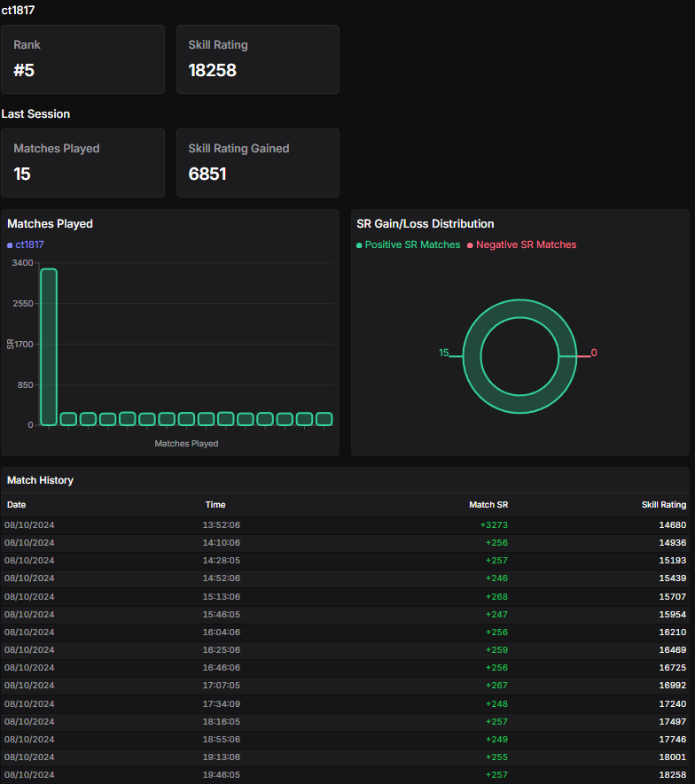Screen dimensions: 695x784
Task: Click the Last Session heading
Action: [x=35, y=114]
